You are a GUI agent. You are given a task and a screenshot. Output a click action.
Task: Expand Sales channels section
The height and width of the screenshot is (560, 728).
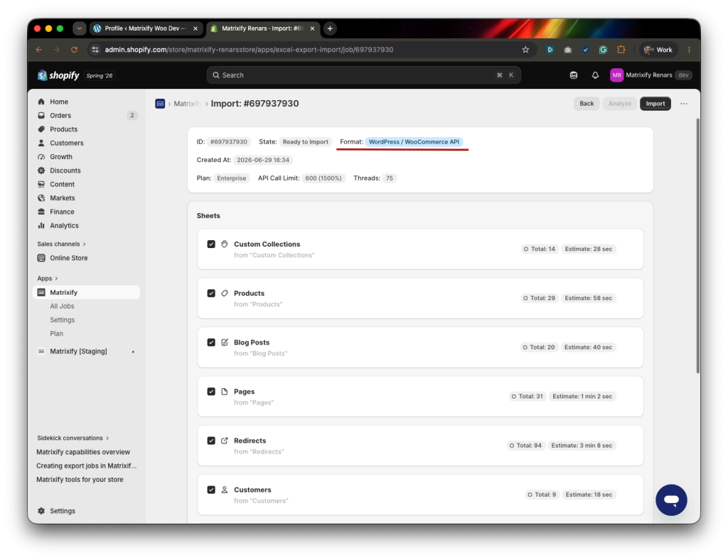61,244
